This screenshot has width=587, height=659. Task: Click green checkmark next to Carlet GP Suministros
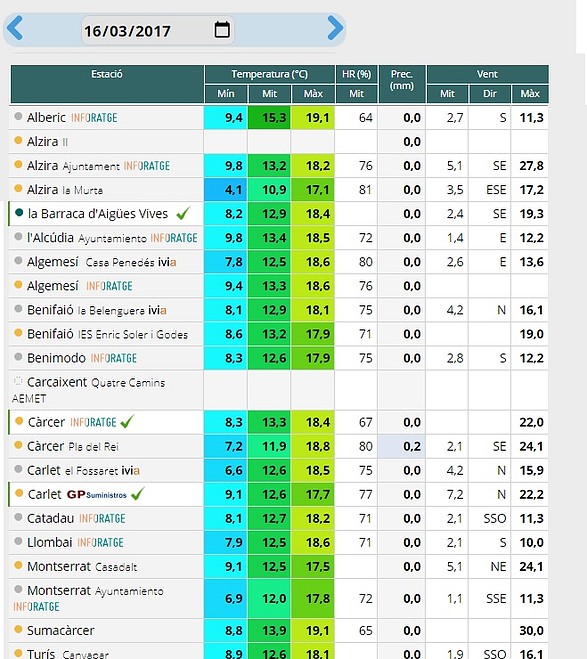click(x=137, y=494)
